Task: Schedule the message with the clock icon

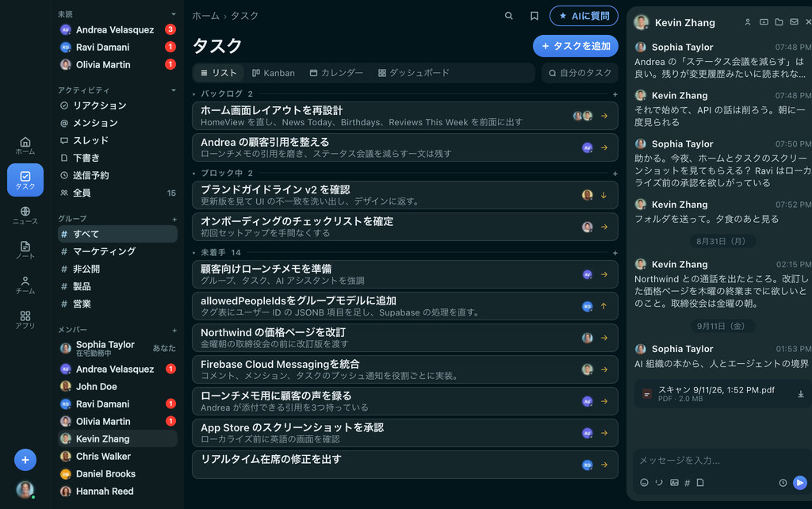Action: pyautogui.click(x=783, y=483)
